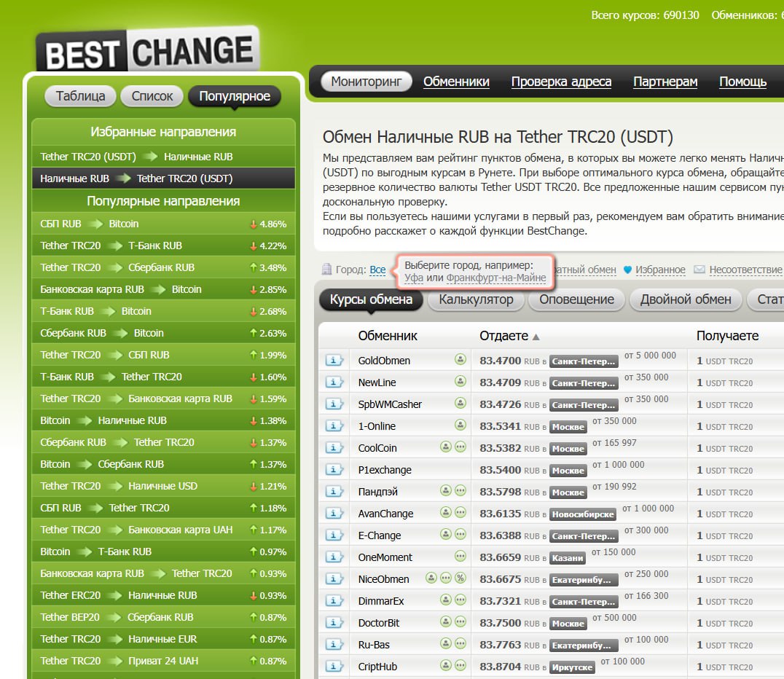Open info icon for GoldObmen row
This screenshot has height=679, width=784.
click(334, 360)
